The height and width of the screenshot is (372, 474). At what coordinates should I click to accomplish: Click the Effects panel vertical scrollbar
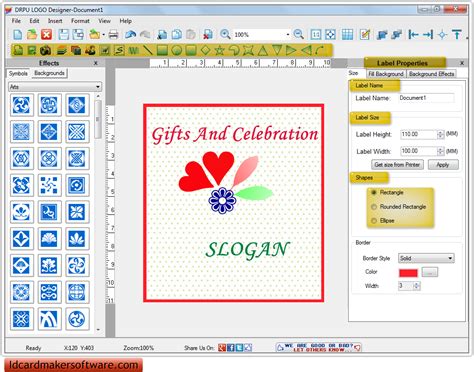(x=98, y=213)
